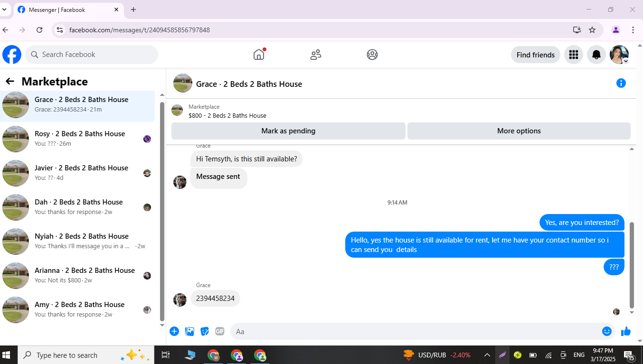643x364 pixels.
Task: Open conversation information icon for Grace
Action: (621, 83)
